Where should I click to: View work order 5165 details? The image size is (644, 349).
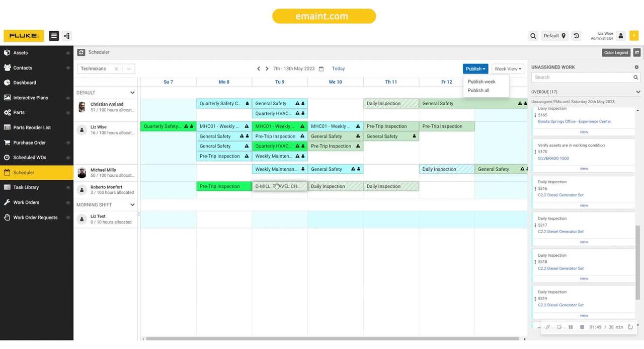584,132
